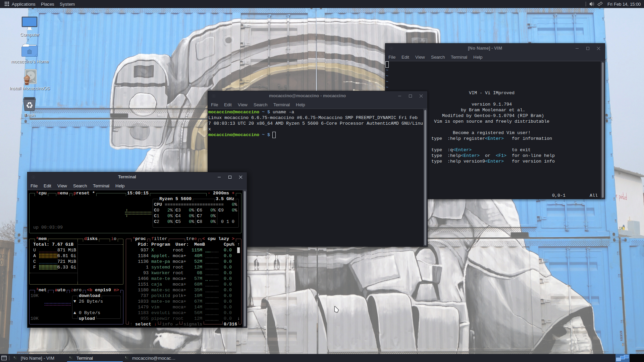Toggle the 'disks' option in btop mem box
The height and width of the screenshot is (362, 644).
coord(91,239)
